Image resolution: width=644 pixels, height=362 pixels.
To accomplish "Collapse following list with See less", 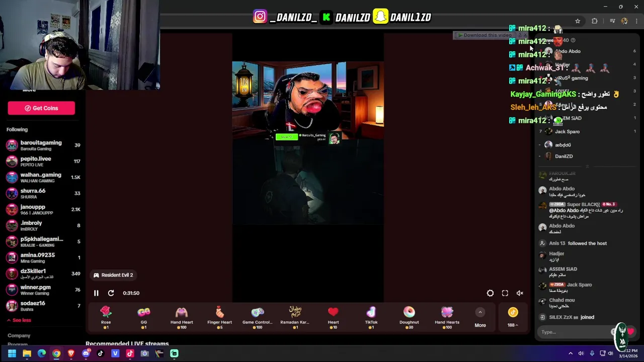I will (x=19, y=320).
